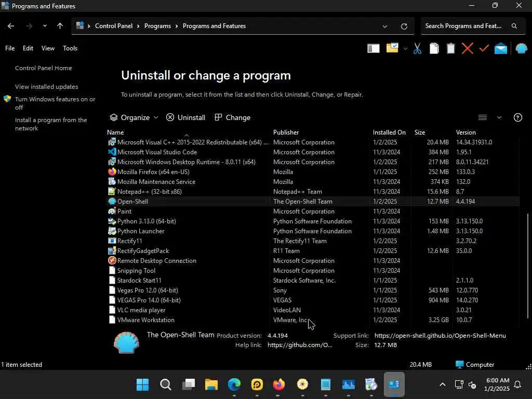Open Firefox from the taskbar
The image size is (532, 399).
click(279, 385)
